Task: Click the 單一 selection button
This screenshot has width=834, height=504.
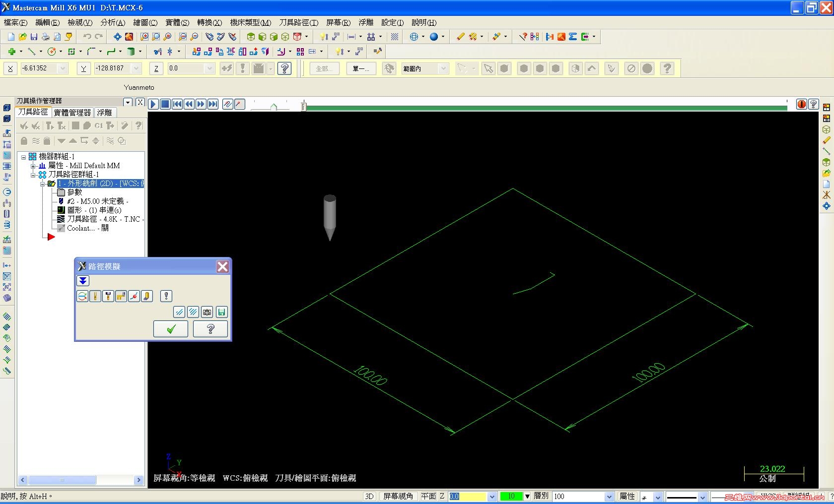Action: (361, 68)
